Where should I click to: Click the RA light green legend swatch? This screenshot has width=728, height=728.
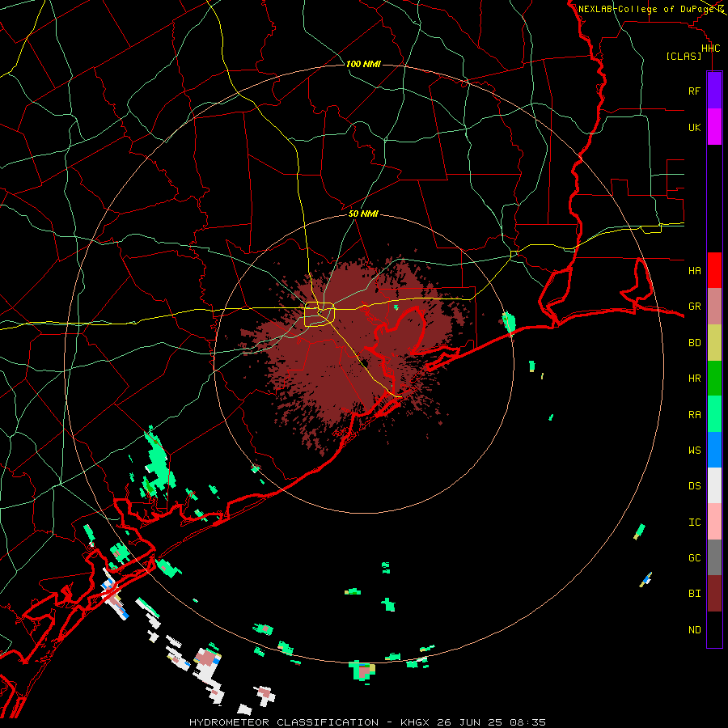714,414
